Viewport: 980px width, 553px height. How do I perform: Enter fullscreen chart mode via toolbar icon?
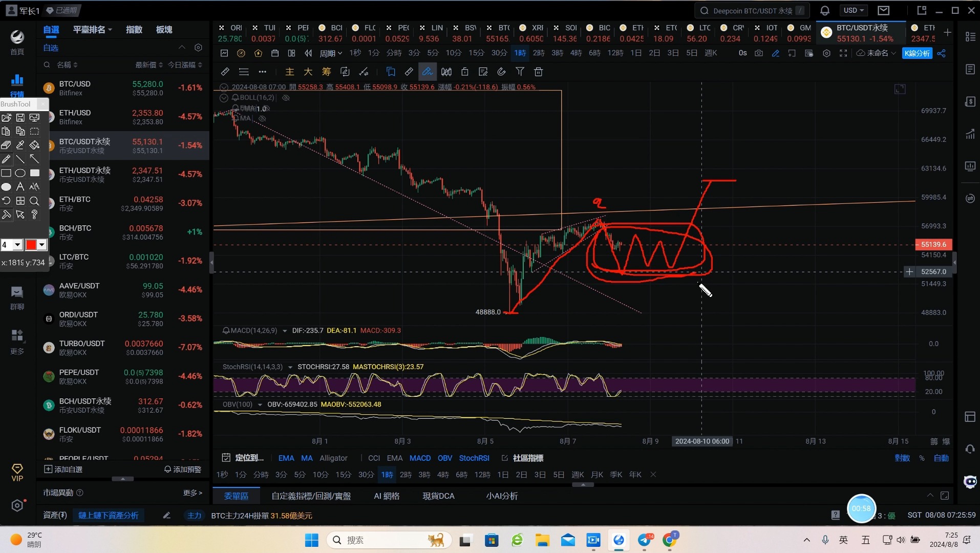pos(843,53)
